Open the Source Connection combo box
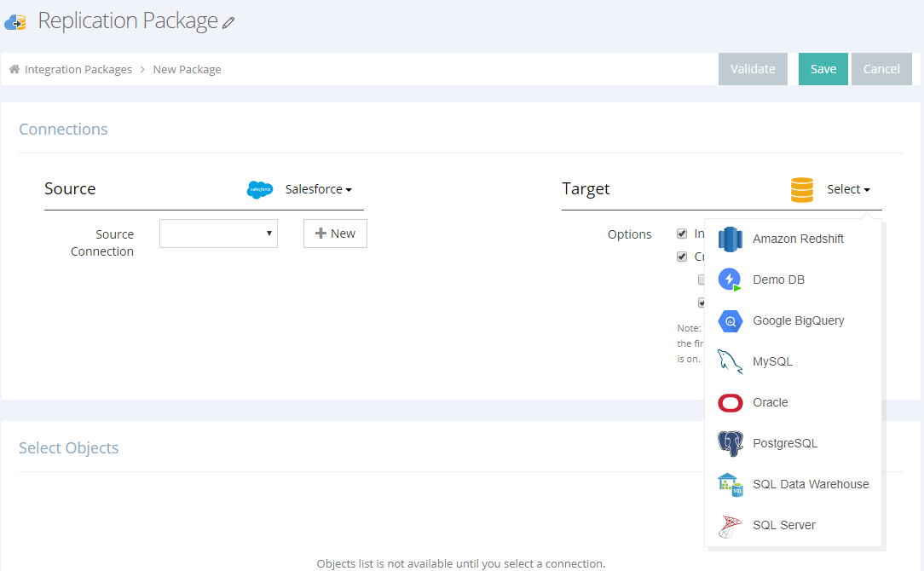 pyautogui.click(x=218, y=234)
